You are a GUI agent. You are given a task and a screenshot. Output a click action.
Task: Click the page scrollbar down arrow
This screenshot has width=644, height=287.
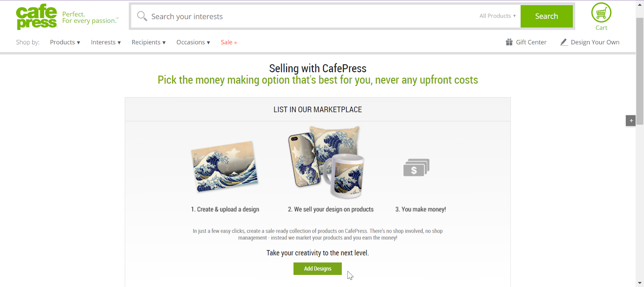(640, 283)
